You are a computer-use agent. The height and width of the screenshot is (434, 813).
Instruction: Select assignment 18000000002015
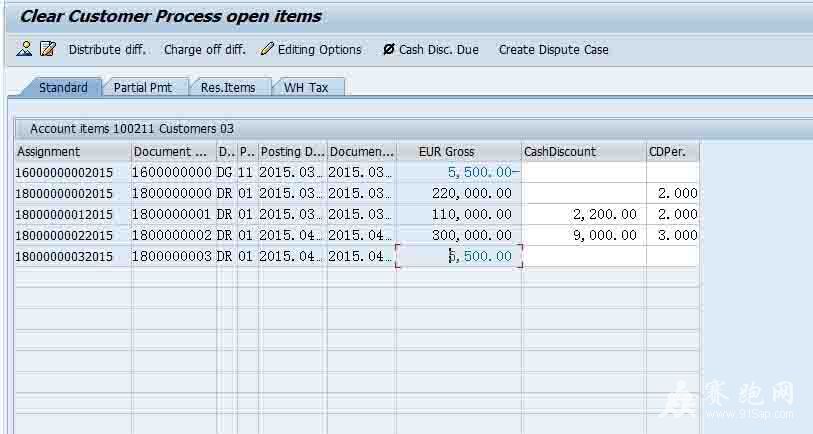click(64, 193)
